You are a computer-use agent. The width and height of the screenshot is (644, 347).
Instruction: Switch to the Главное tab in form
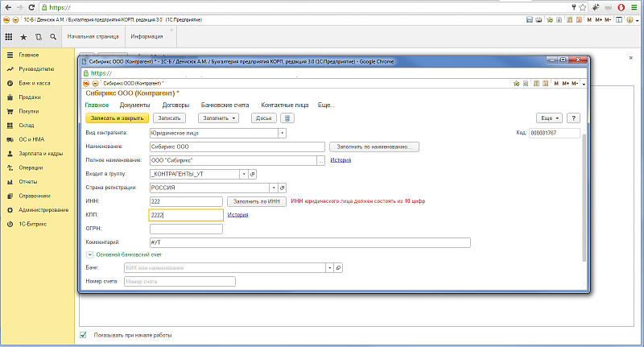[97, 105]
